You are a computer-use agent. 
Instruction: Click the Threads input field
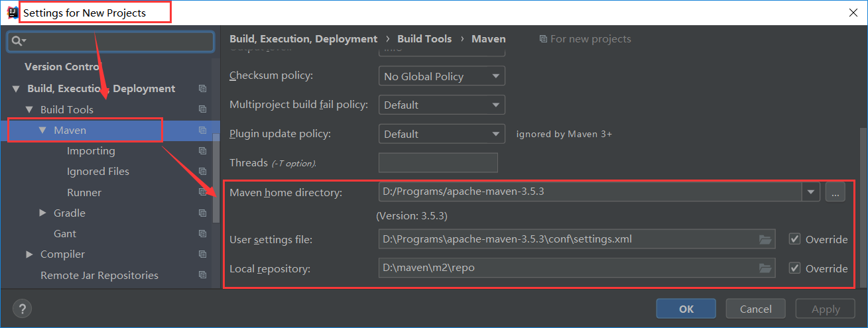pos(438,162)
